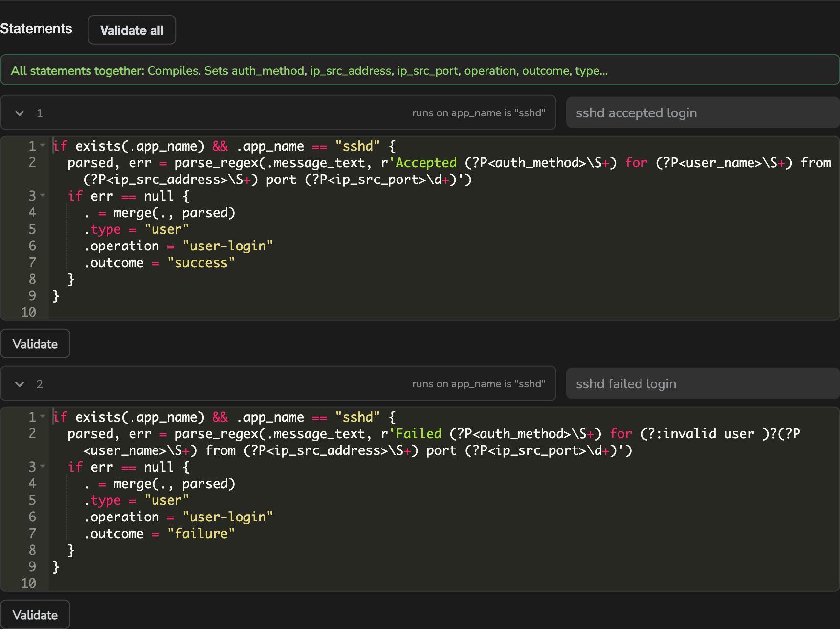This screenshot has width=840, height=629.
Task: Click the 'All statements together' compile status banner
Action: click(x=420, y=70)
